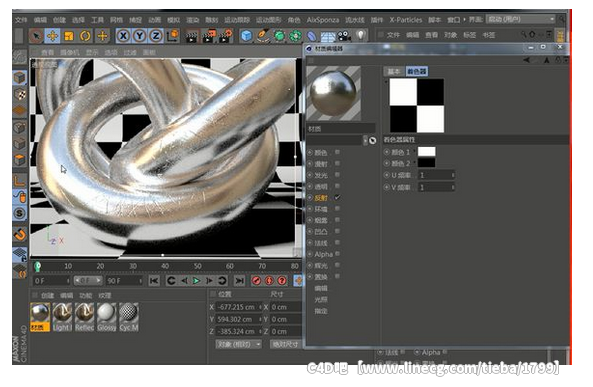Open Render Settings clapperboard with gear
Image resolution: width=593 pixels, height=387 pixels.
coord(226,36)
